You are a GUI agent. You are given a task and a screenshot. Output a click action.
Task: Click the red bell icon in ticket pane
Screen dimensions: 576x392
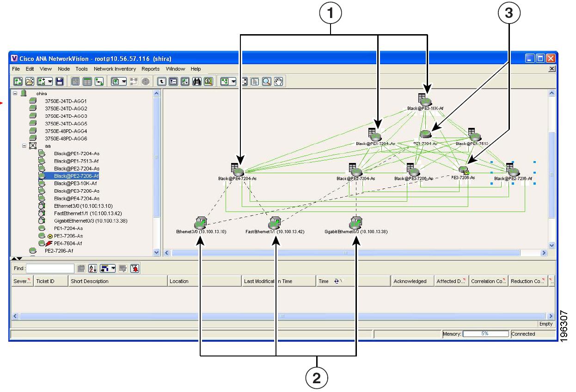pos(135,268)
